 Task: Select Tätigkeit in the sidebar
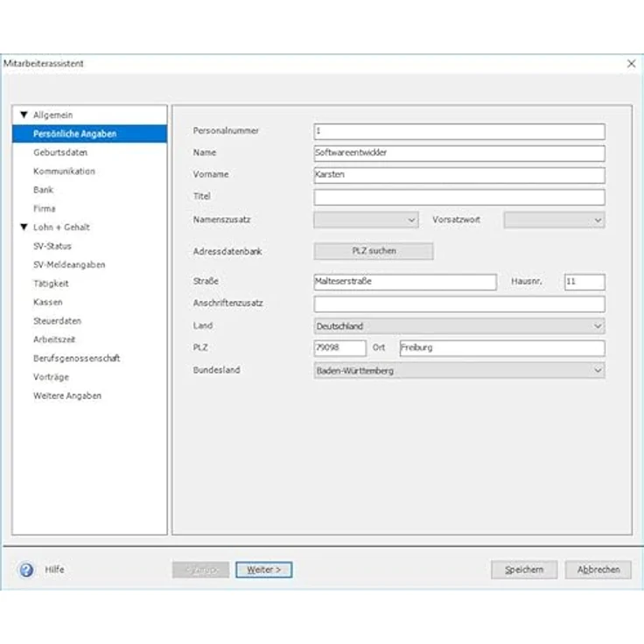click(x=51, y=283)
